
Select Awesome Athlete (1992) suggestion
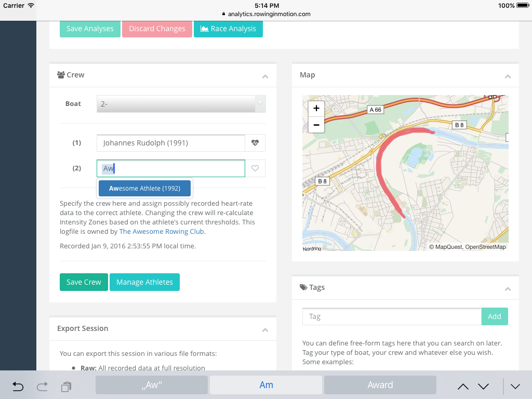(x=144, y=189)
